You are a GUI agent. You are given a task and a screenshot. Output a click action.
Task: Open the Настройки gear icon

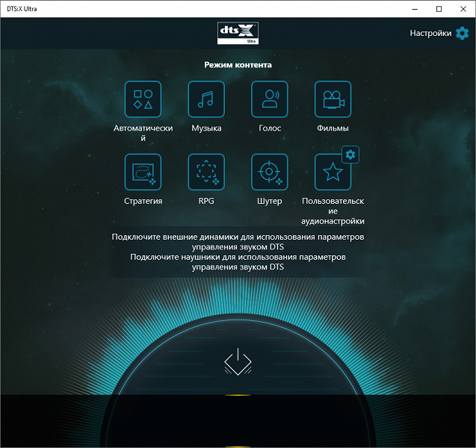tap(463, 33)
